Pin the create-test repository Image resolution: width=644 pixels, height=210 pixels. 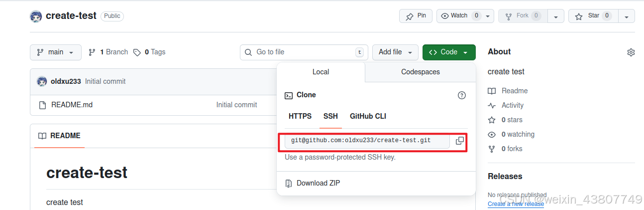[x=416, y=16]
